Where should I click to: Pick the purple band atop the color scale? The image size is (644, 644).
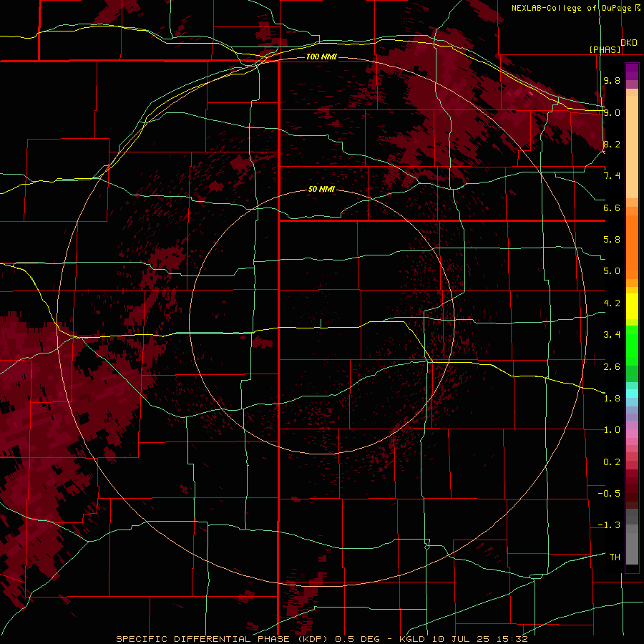pos(632,72)
